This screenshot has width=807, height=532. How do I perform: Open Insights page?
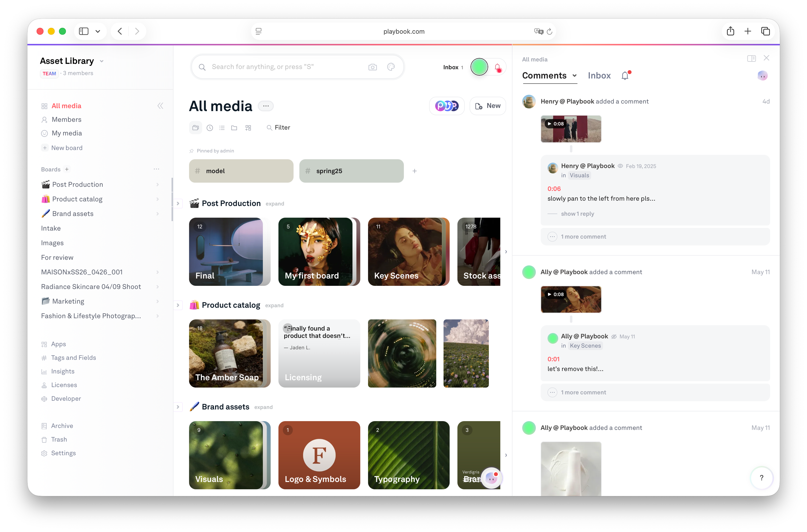tap(62, 371)
